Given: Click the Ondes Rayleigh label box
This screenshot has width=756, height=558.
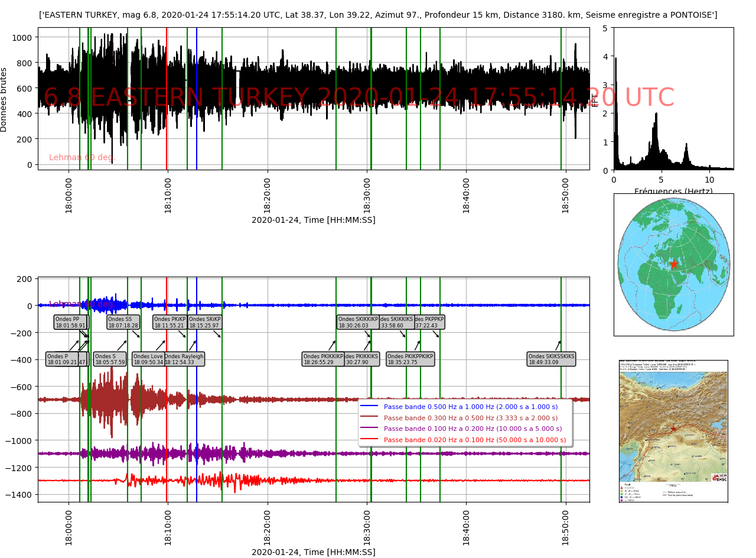Looking at the screenshot, I should [x=184, y=359].
